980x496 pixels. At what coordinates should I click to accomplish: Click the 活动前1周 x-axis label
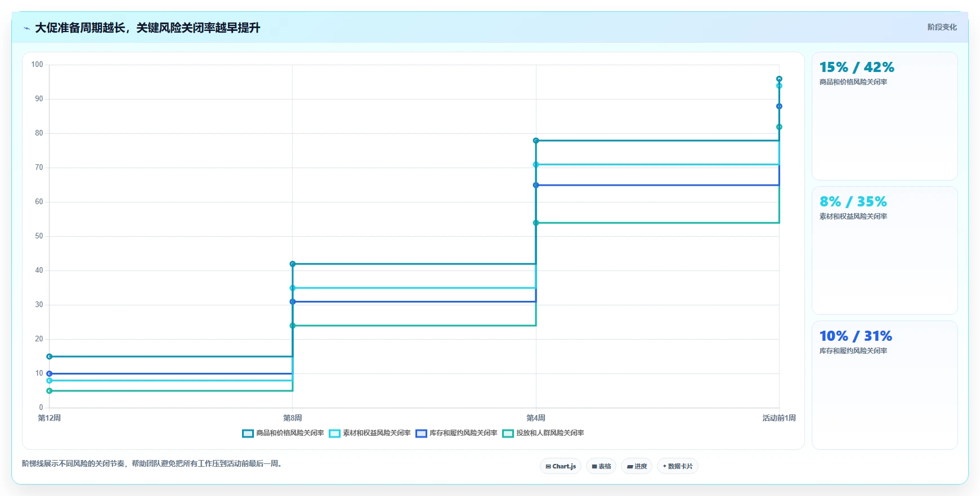pyautogui.click(x=779, y=418)
